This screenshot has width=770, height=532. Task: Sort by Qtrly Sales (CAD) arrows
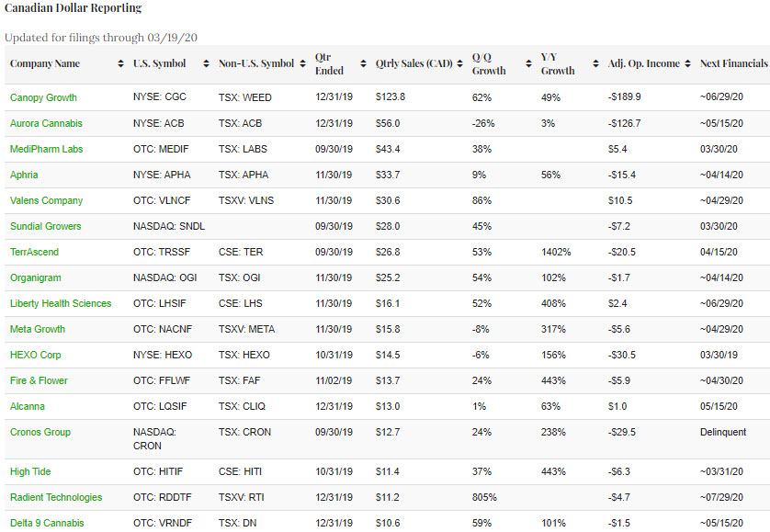(459, 64)
